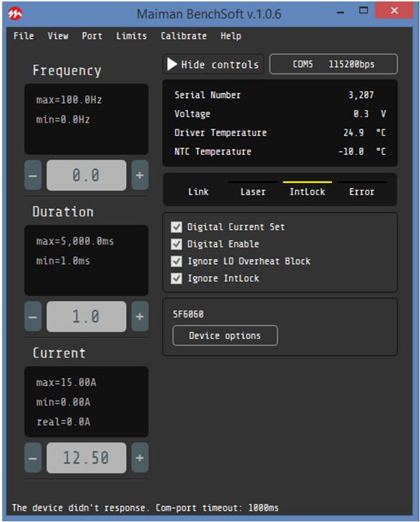Click the Link status indicator
The image size is (420, 522).
pyautogui.click(x=198, y=192)
